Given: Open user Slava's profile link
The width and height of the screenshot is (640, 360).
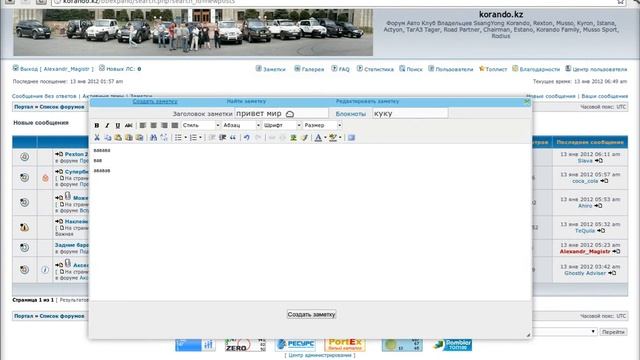Looking at the screenshot, I should click(584, 161).
